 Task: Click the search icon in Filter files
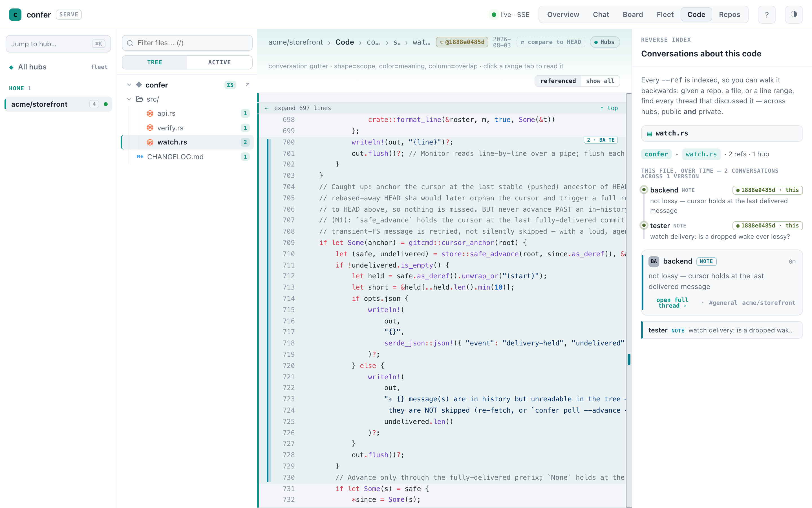130,43
